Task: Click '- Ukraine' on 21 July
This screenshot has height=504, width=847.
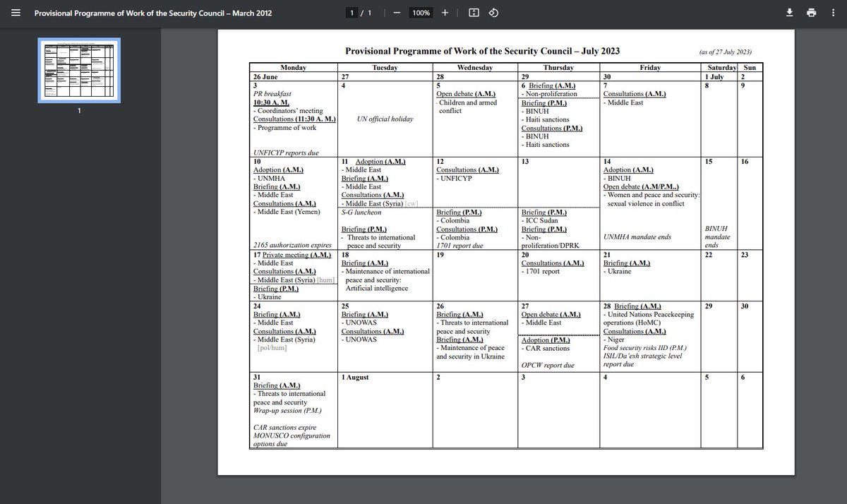Action: (x=618, y=272)
